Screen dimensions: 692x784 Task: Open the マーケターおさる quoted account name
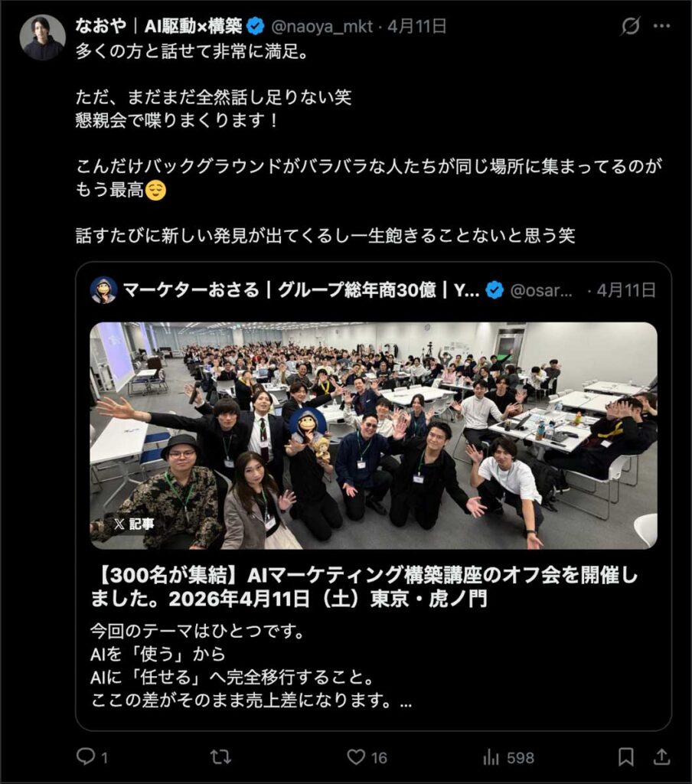click(x=301, y=290)
